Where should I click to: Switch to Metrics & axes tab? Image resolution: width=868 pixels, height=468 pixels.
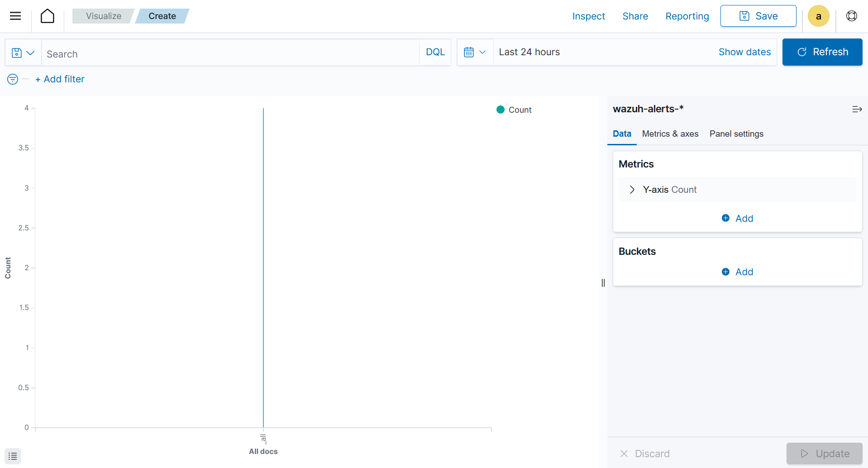point(670,134)
